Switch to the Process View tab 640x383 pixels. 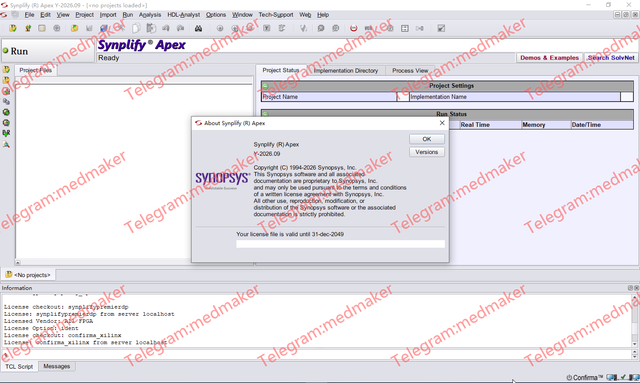(x=410, y=71)
